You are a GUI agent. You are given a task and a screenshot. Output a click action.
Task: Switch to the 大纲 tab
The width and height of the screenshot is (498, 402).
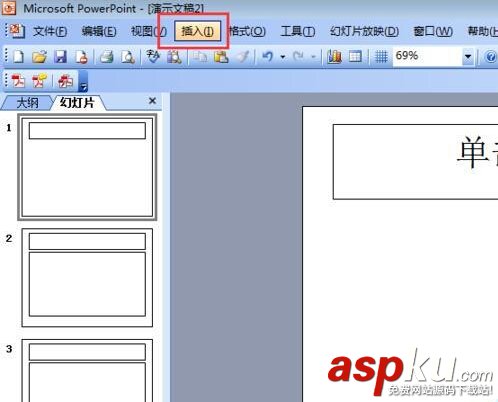27,103
